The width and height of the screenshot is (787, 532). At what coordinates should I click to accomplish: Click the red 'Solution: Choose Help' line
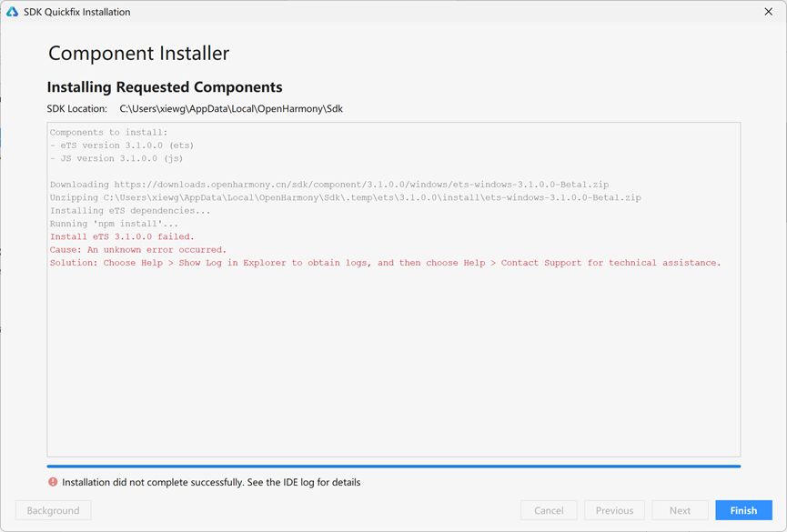(385, 263)
